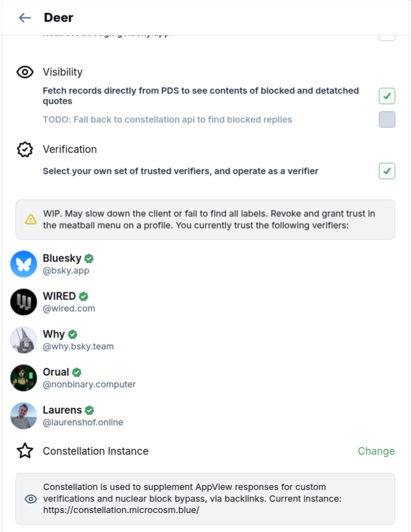Click the back arrow icon
The height and width of the screenshot is (532, 411).
25,18
